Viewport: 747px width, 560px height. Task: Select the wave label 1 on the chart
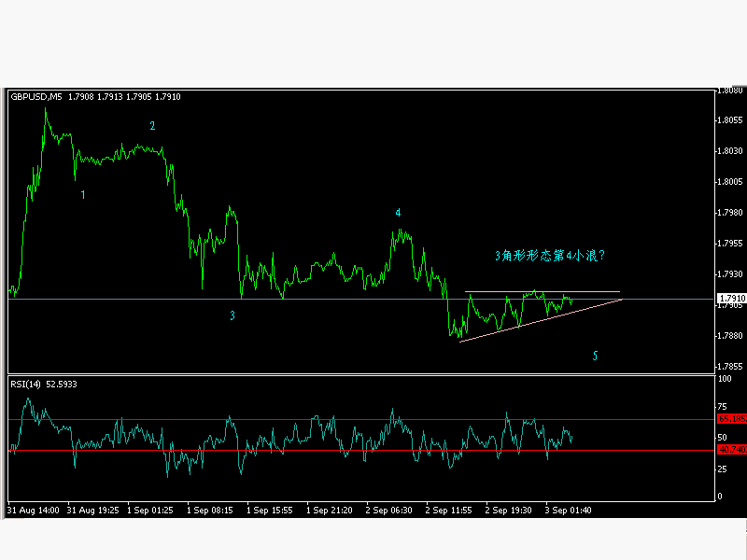tap(83, 195)
